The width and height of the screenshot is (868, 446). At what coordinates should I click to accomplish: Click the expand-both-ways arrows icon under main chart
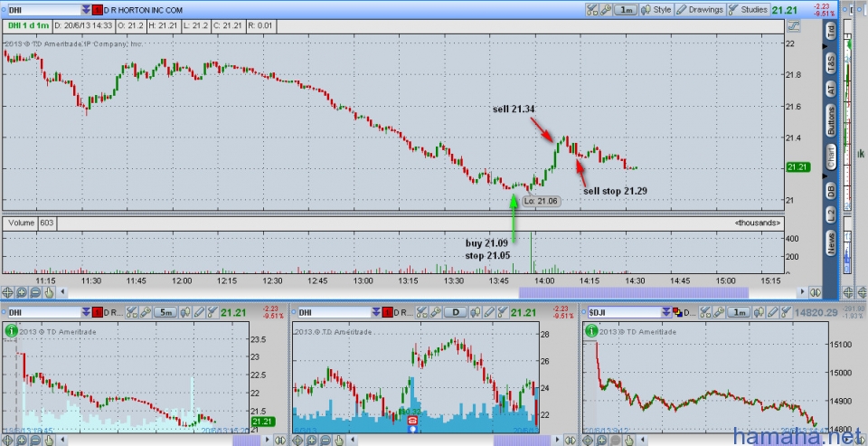click(x=815, y=292)
